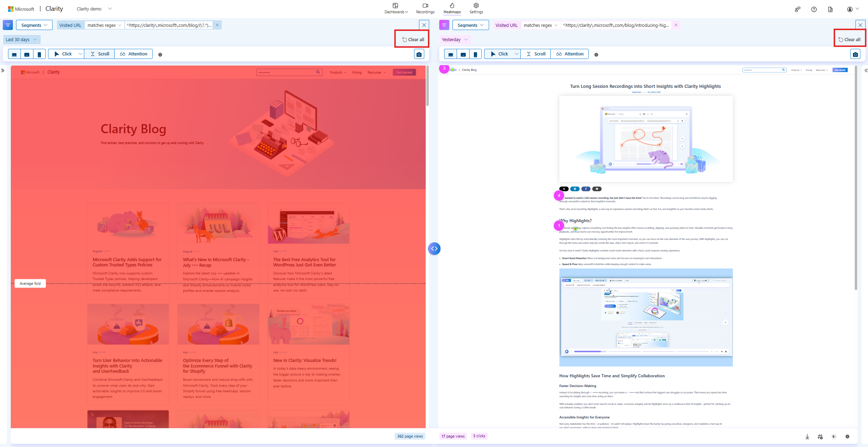
Task: Open the 'Last 30 days' date range dropdown
Action: [22, 40]
